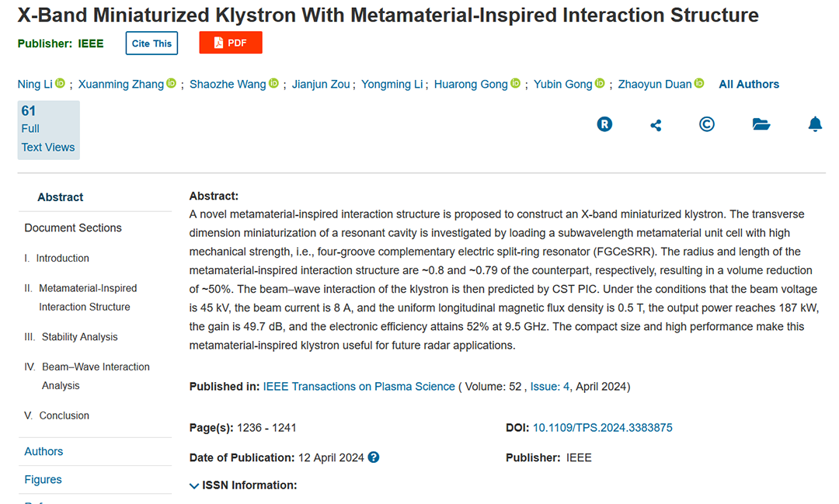Open author Xuanming Zhang's profile
This screenshot has height=504, width=839.
[x=121, y=85]
